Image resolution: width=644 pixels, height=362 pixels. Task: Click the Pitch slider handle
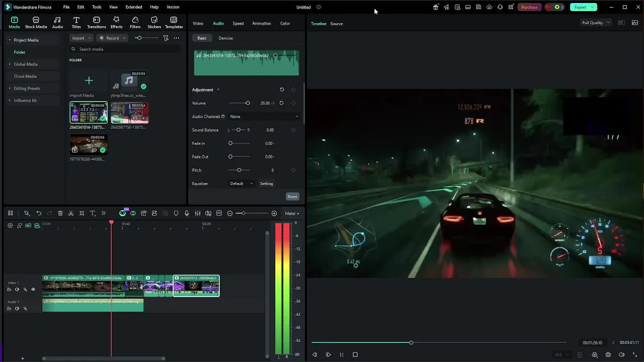239,170
